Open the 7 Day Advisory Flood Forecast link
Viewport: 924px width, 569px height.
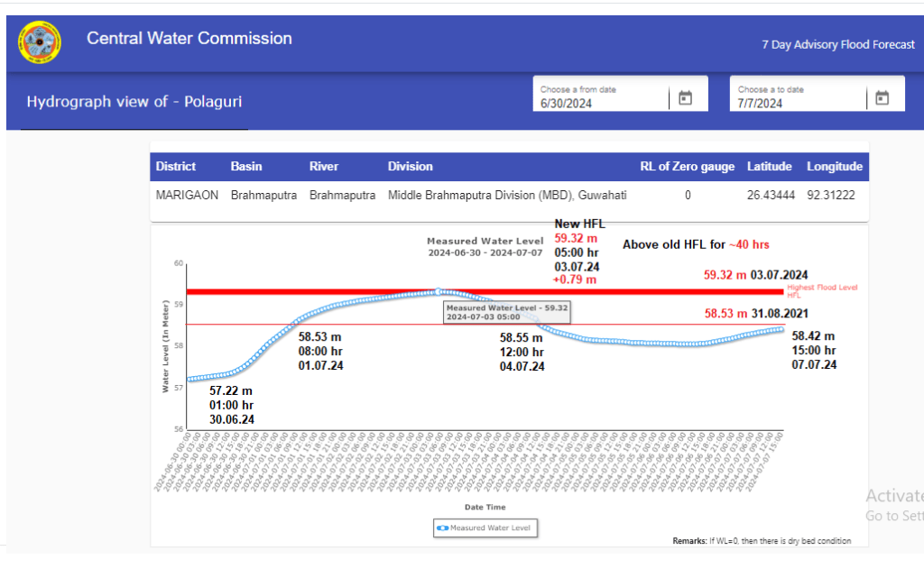click(837, 44)
